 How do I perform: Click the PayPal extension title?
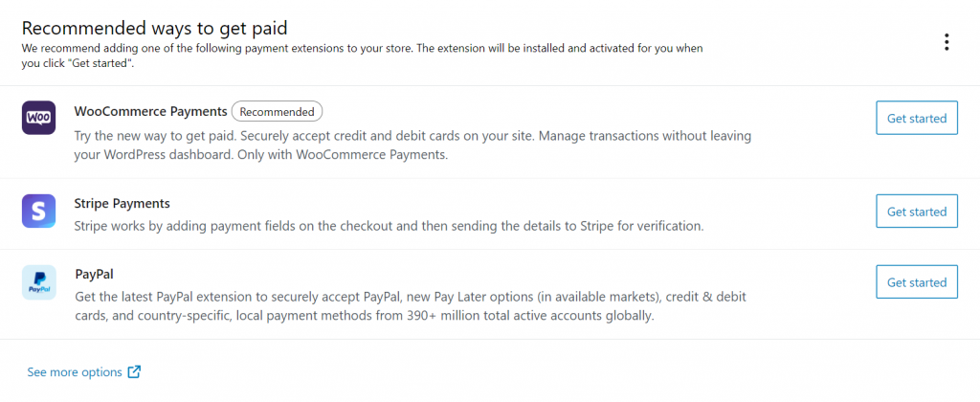point(94,275)
